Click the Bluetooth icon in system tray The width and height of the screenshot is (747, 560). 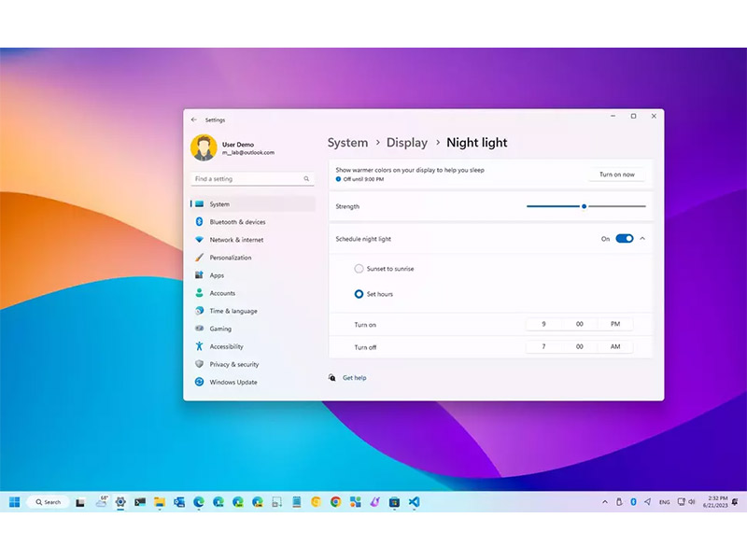point(633,502)
